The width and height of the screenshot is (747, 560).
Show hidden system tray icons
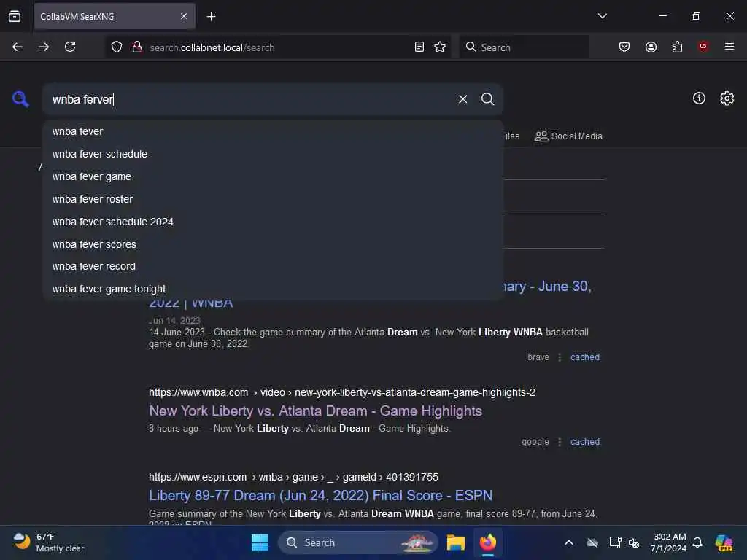click(x=569, y=542)
